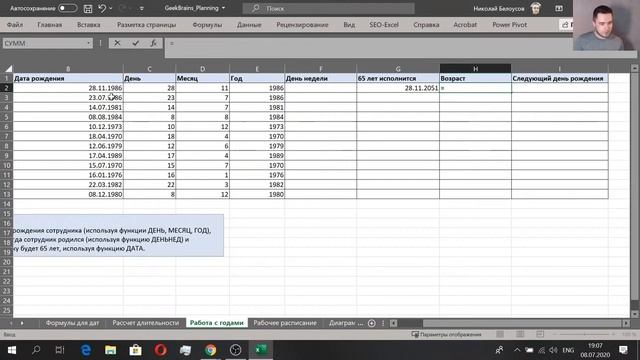Switch to the Главная ribbon tab
The width and height of the screenshot is (640, 360).
tap(50, 25)
